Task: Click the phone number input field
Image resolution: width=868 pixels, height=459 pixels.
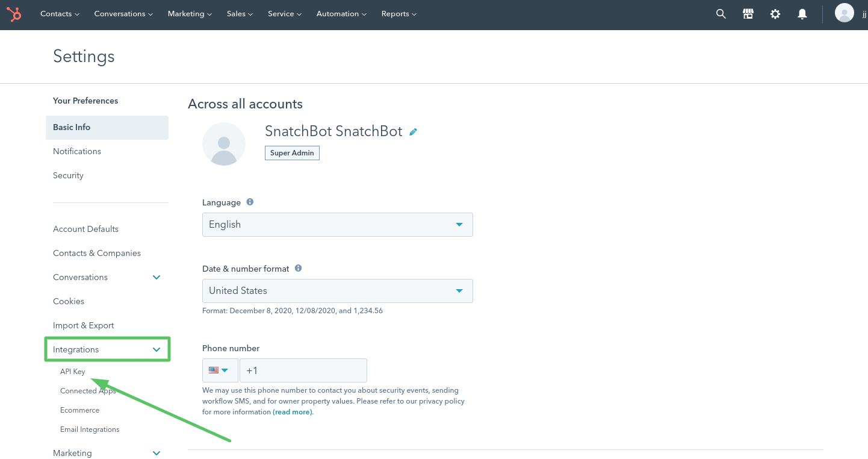Action: [x=303, y=370]
